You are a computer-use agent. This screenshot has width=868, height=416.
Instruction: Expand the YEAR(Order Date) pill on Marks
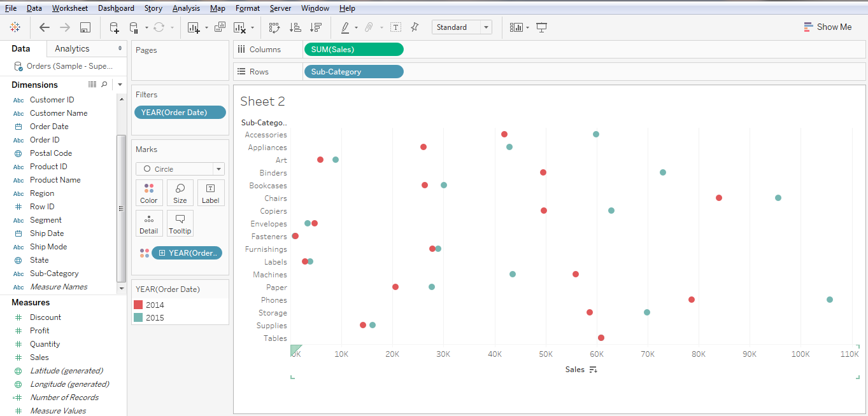click(x=162, y=253)
